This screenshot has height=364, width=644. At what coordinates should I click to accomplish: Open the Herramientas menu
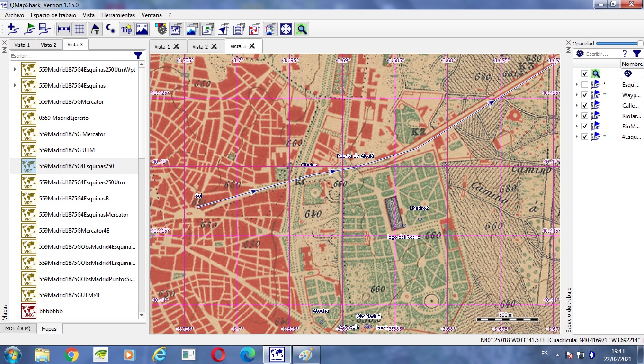tap(118, 15)
